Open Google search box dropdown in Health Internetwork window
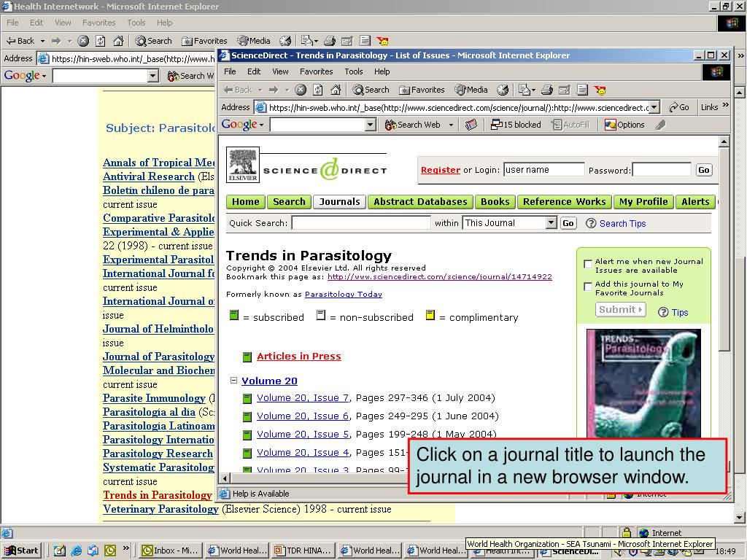This screenshot has height=560, width=747. 153,76
